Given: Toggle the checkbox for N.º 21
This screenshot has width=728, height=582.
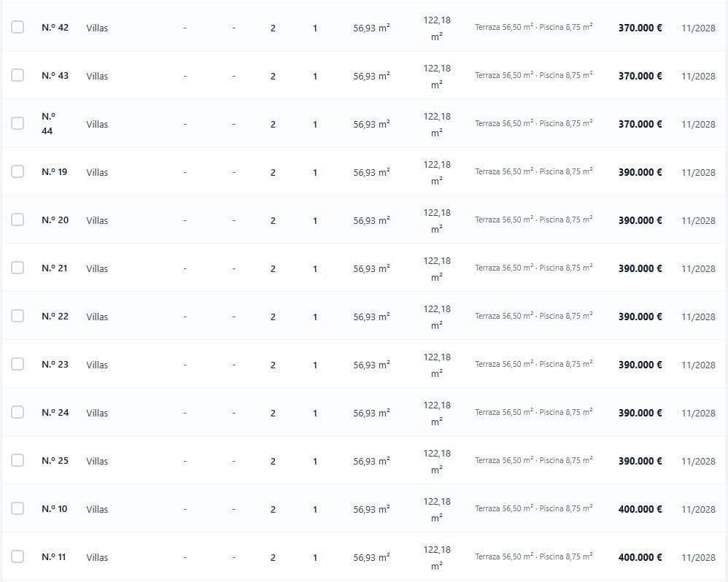Looking at the screenshot, I should click(18, 268).
